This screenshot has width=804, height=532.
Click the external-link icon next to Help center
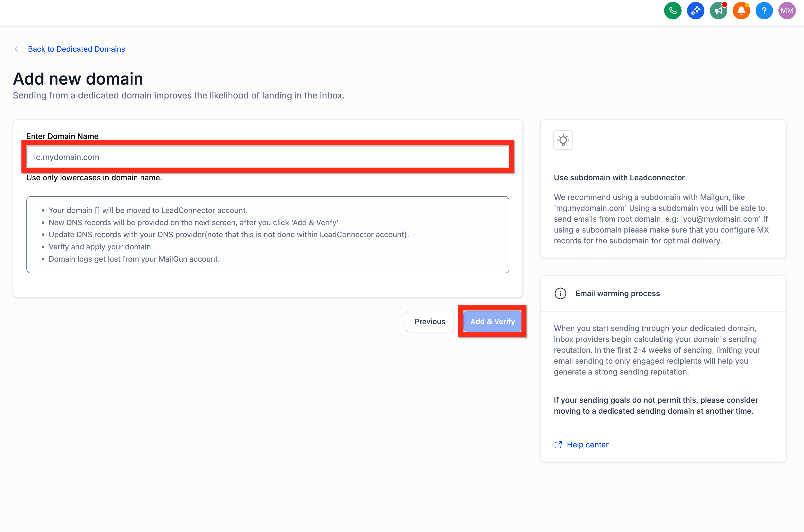tap(558, 444)
